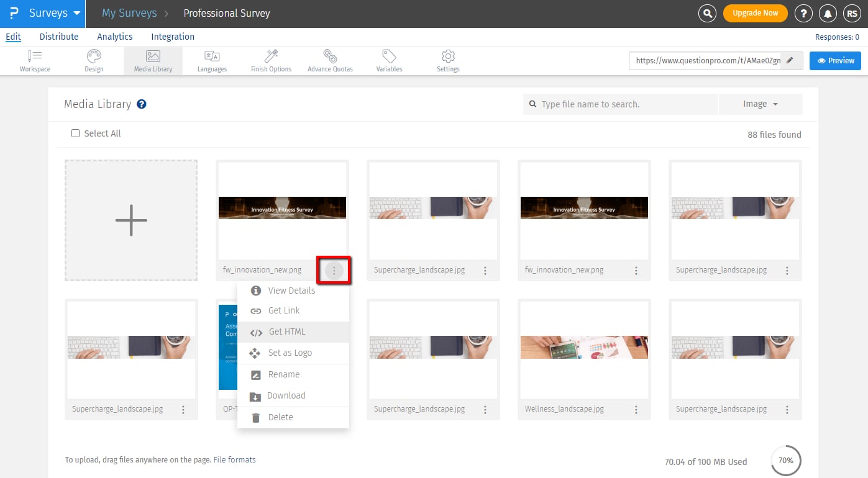Click the 70% storage usage circle
Image resolution: width=868 pixels, height=478 pixels.
point(785,460)
